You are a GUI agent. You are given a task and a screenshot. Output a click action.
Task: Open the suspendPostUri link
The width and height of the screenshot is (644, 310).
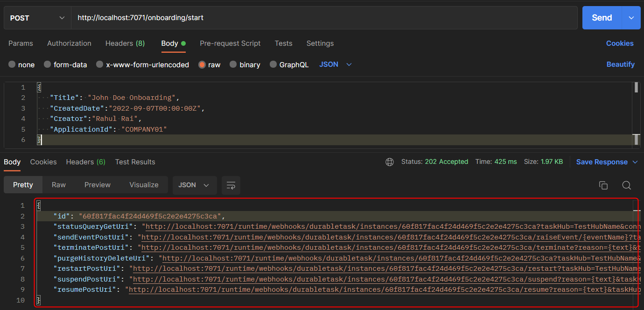pos(386,279)
